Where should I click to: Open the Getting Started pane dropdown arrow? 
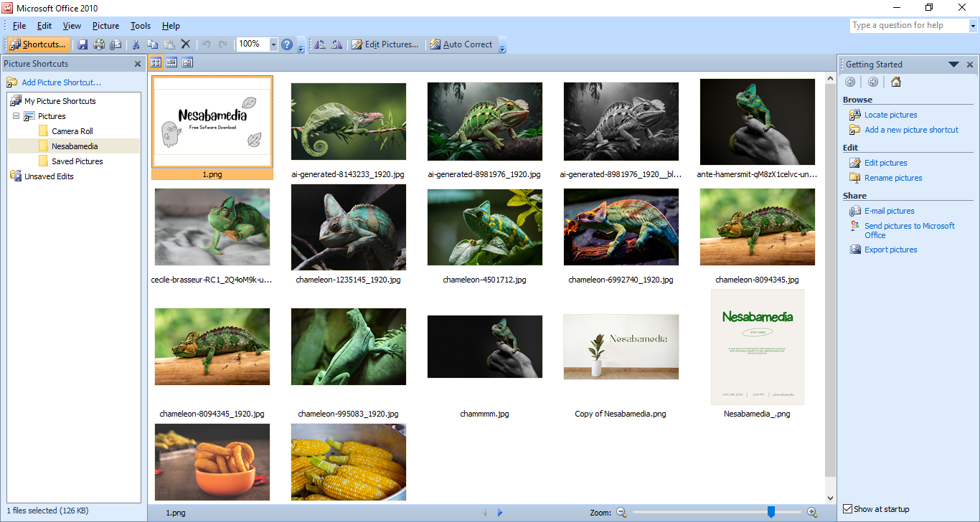953,65
